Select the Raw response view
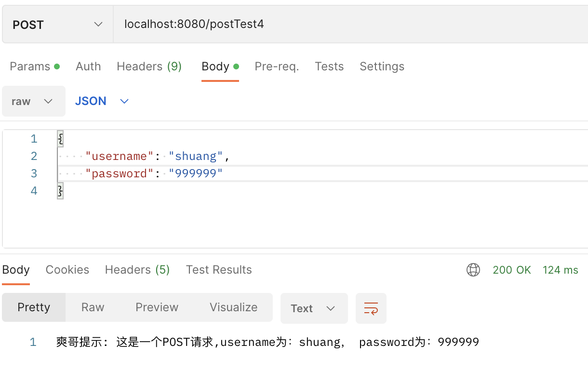Image resolution: width=588 pixels, height=370 pixels. point(93,307)
